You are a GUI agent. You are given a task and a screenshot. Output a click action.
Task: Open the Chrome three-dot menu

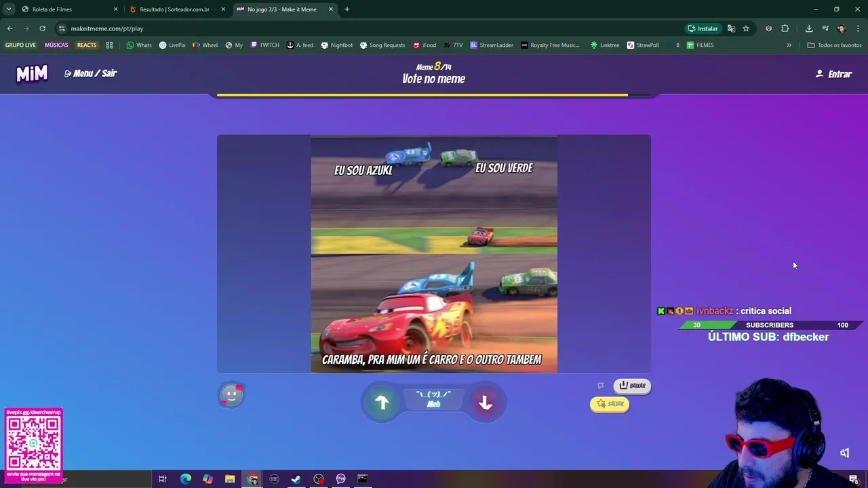[858, 28]
